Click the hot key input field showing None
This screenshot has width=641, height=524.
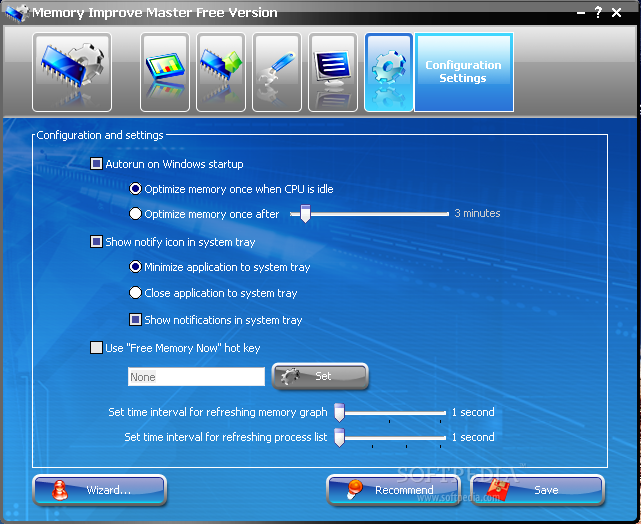click(x=196, y=376)
